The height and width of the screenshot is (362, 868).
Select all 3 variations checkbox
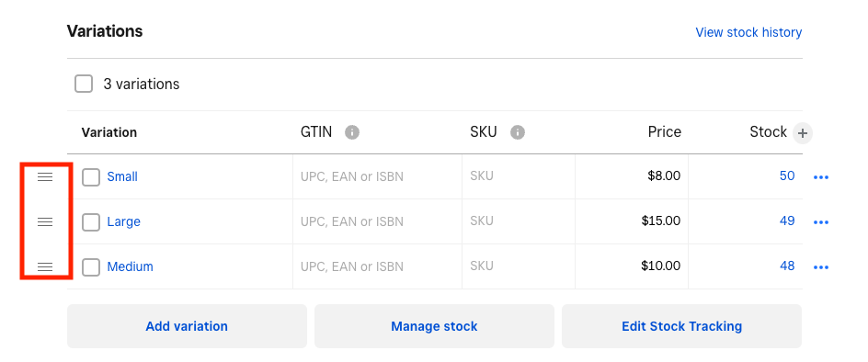[84, 85]
